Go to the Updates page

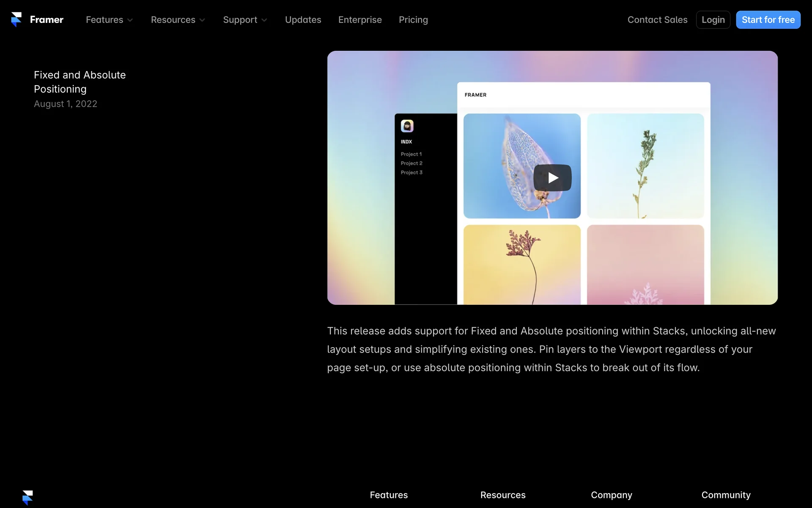303,20
